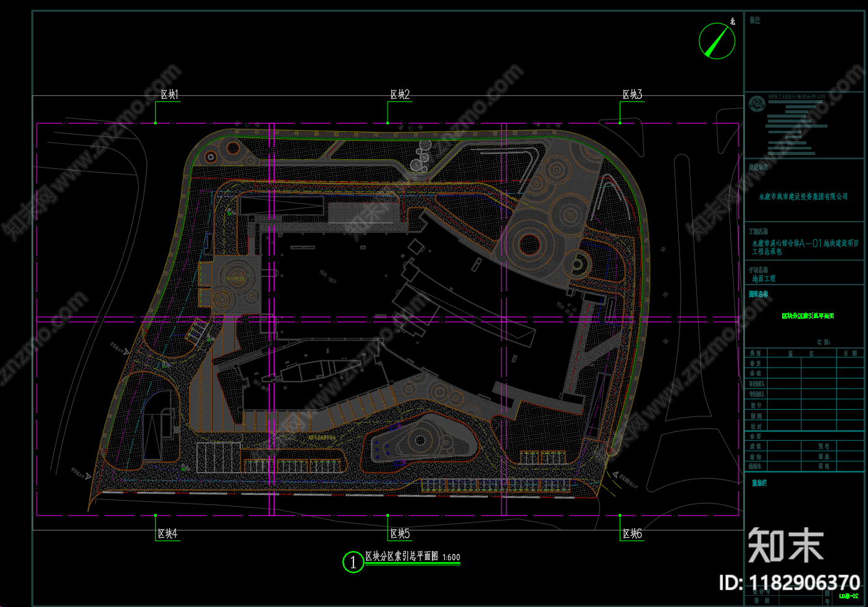The height and width of the screenshot is (607, 868).
Task: Click the design company logo in title block
Action: [x=756, y=103]
